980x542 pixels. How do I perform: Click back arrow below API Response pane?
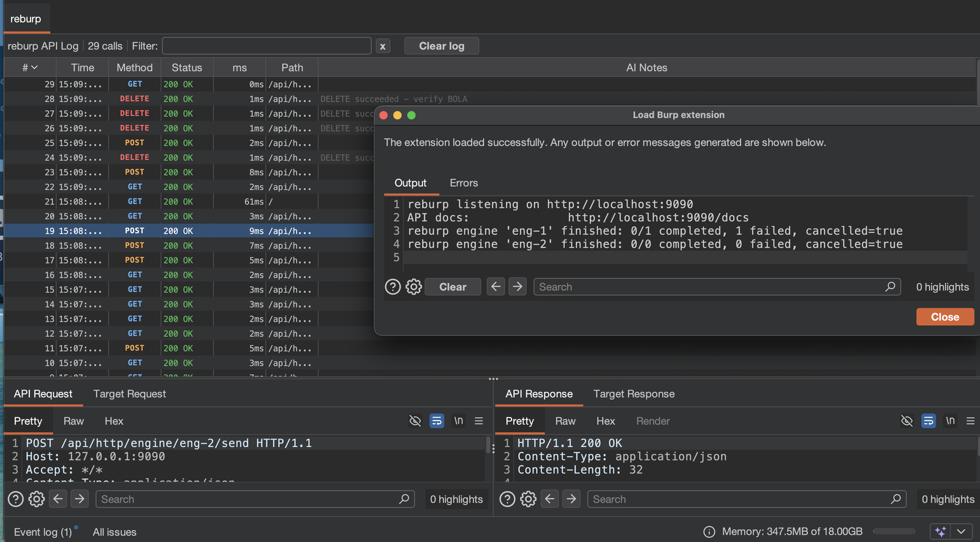click(550, 499)
